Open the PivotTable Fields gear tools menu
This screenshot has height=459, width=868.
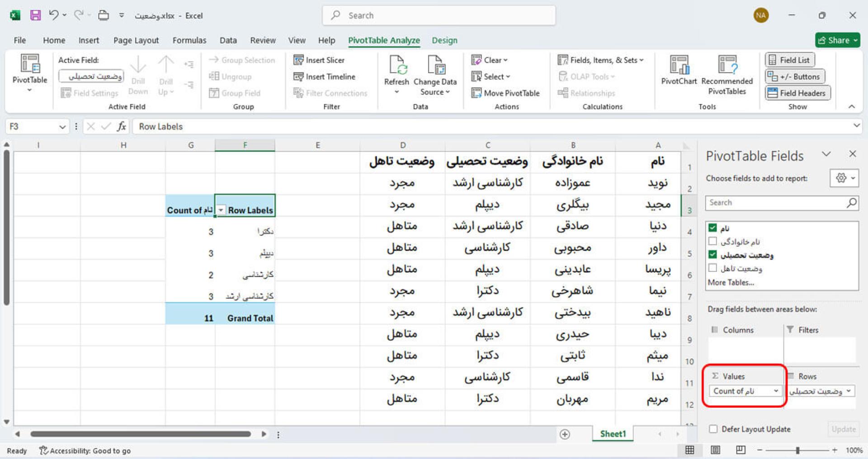[844, 178]
